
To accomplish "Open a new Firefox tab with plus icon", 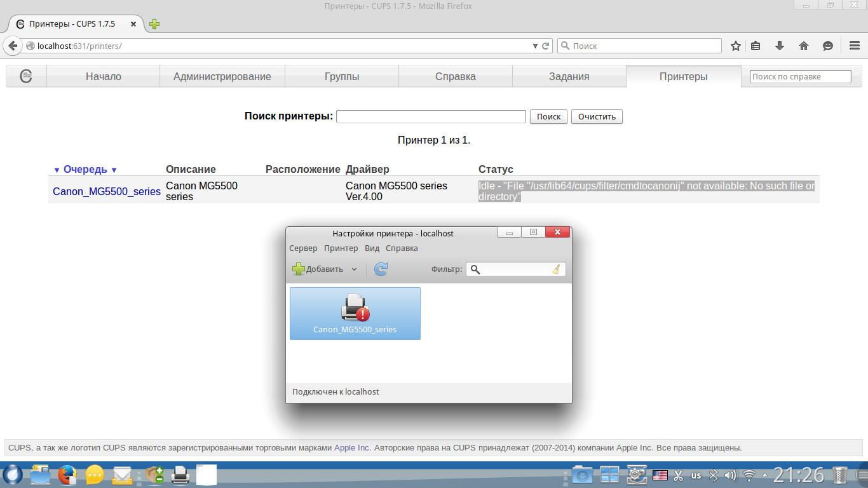I will coord(154,24).
